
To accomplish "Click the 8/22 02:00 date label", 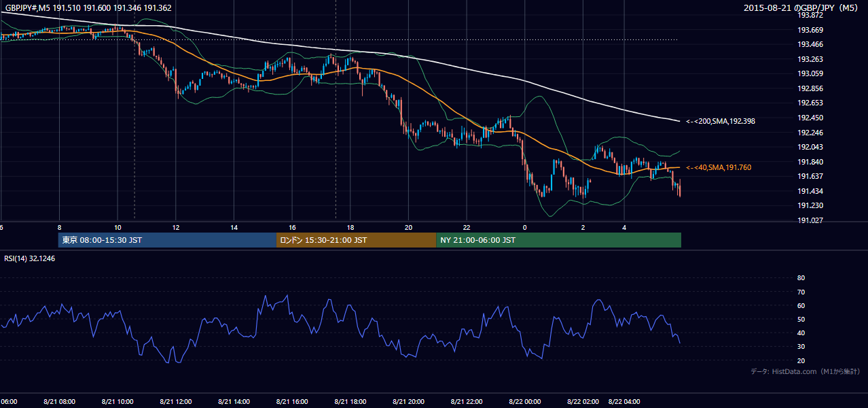I will pos(583,402).
